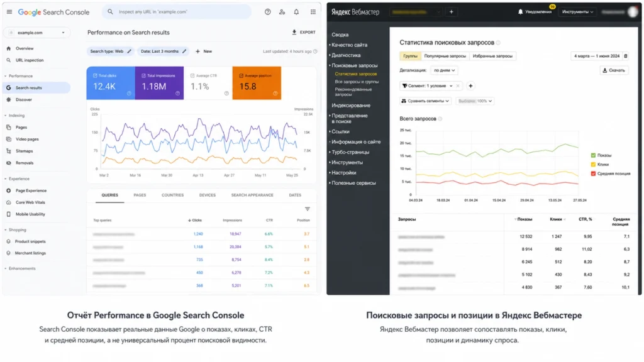Image resolution: width=644 pixels, height=362 pixels.
Task: Sort Yandex table by Показы column header
Action: (x=523, y=219)
